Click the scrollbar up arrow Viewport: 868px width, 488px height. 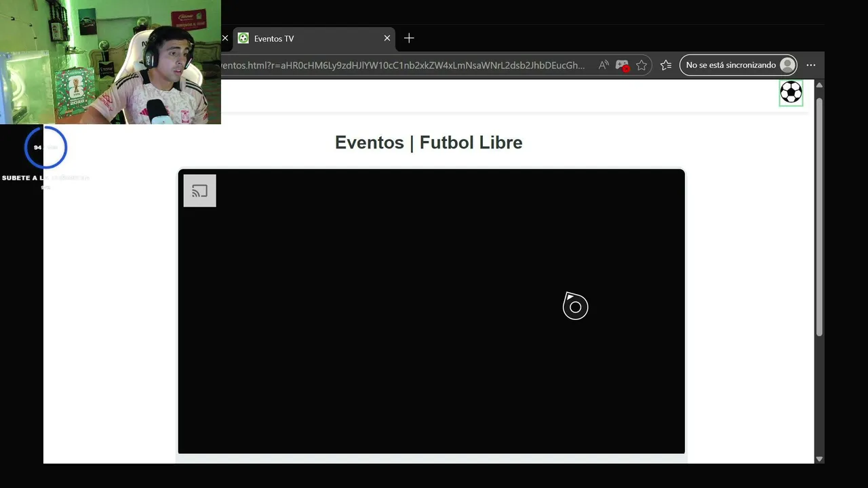(819, 85)
